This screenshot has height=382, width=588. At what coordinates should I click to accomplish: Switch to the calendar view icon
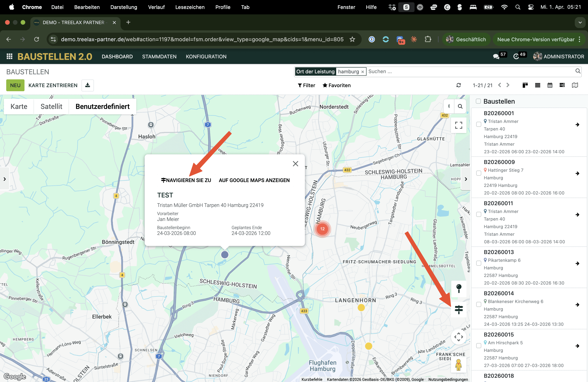point(550,85)
